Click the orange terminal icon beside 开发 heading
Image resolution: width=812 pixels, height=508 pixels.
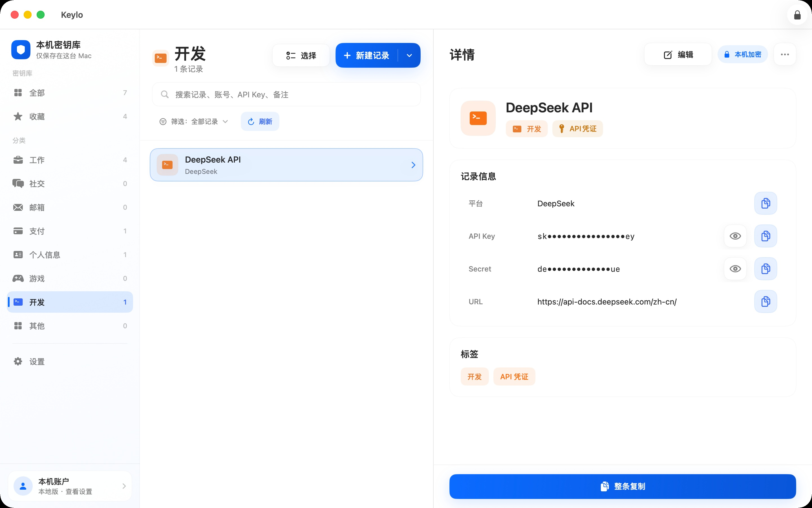click(160, 58)
